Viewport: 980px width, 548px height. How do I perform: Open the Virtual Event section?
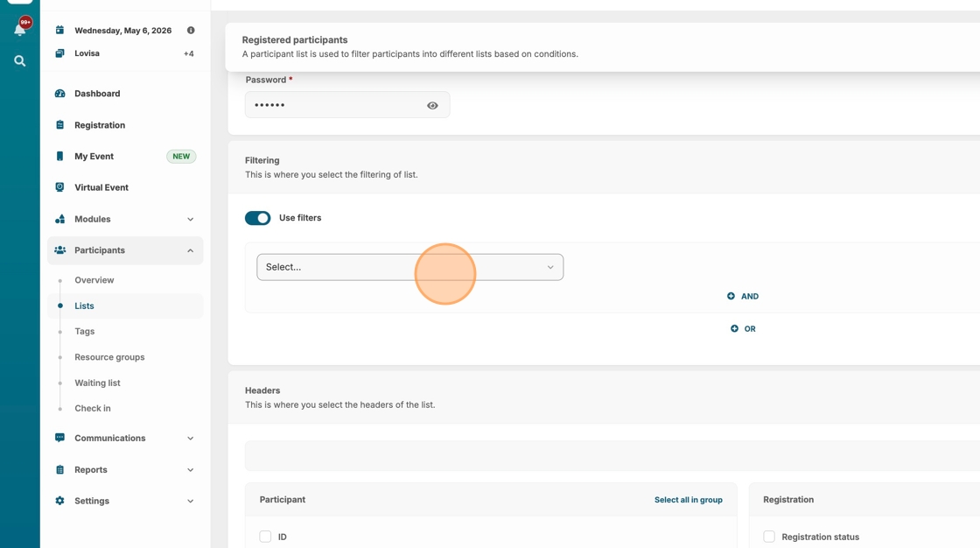pyautogui.click(x=101, y=187)
